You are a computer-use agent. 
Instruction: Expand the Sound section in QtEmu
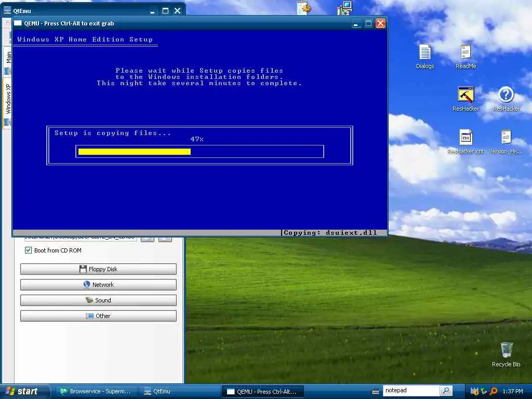point(98,300)
